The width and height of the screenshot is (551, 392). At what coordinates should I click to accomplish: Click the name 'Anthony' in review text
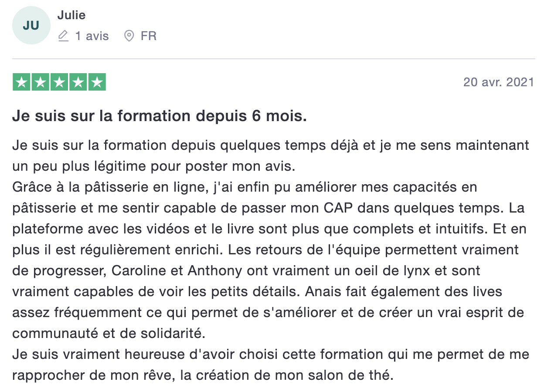coord(214,270)
